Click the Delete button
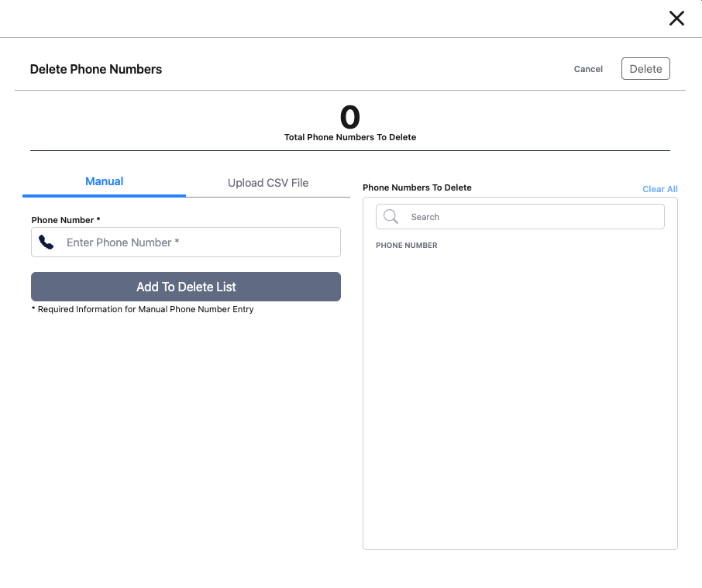This screenshot has height=588, width=702. [x=645, y=68]
